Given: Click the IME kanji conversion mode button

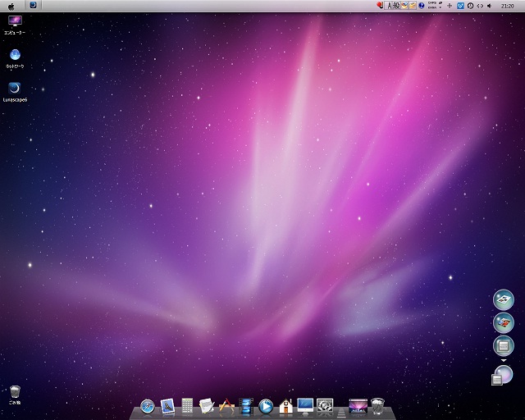Looking at the screenshot, I should click(x=396, y=6).
